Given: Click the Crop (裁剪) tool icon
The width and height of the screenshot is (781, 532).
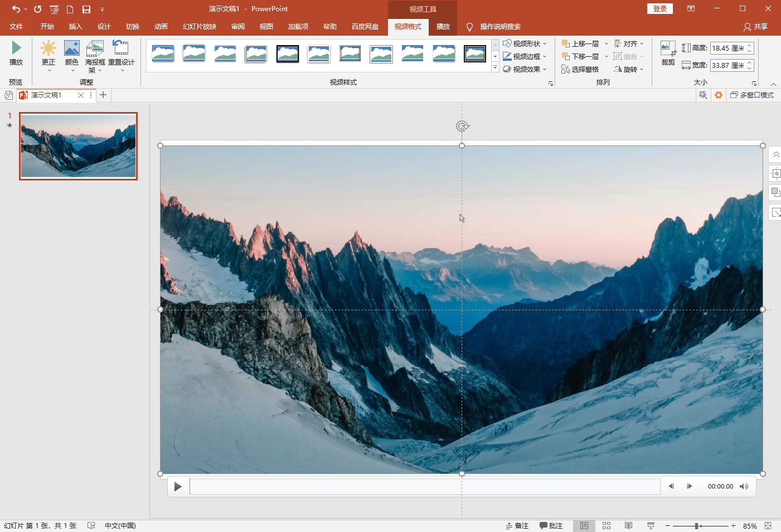Looking at the screenshot, I should pos(668,49).
